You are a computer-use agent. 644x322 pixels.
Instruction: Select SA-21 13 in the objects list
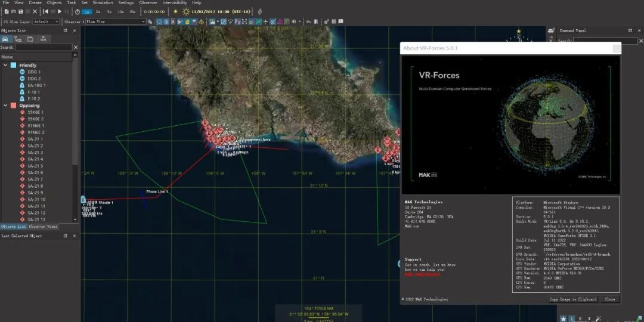(36, 219)
